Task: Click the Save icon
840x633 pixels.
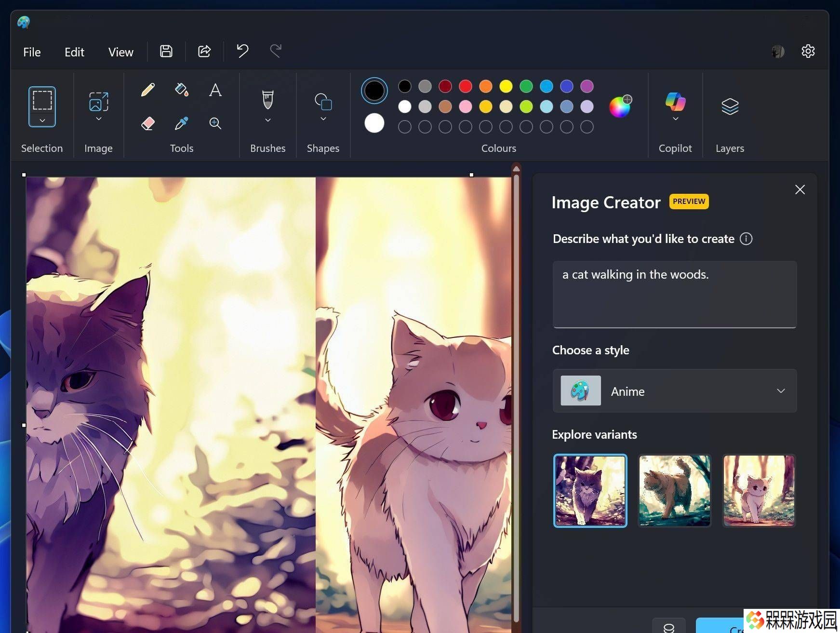Action: click(166, 51)
